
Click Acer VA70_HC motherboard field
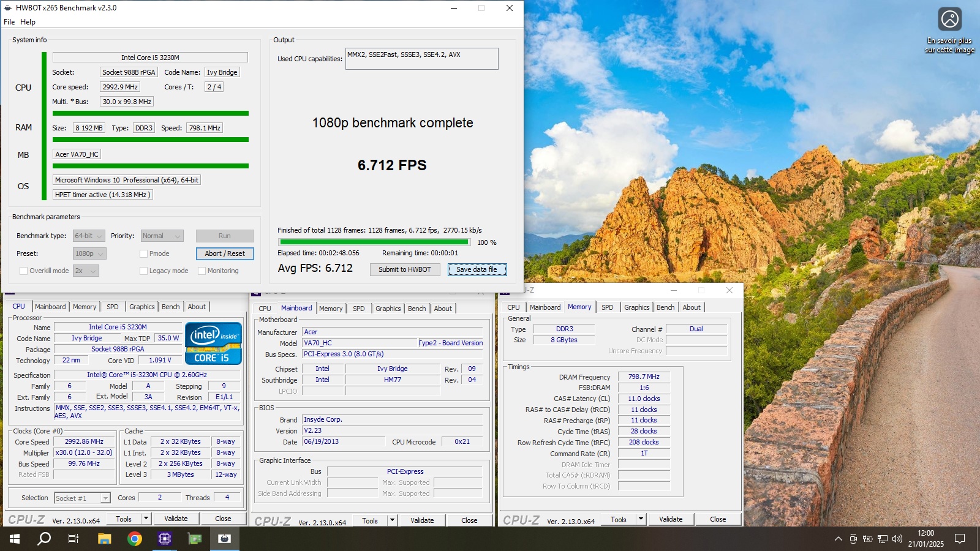[77, 154]
